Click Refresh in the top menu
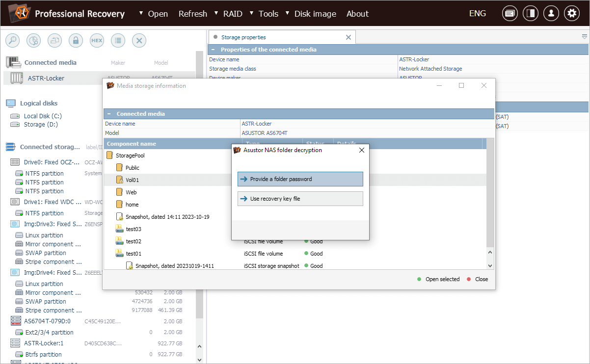Image resolution: width=590 pixels, height=364 pixels. tap(192, 14)
